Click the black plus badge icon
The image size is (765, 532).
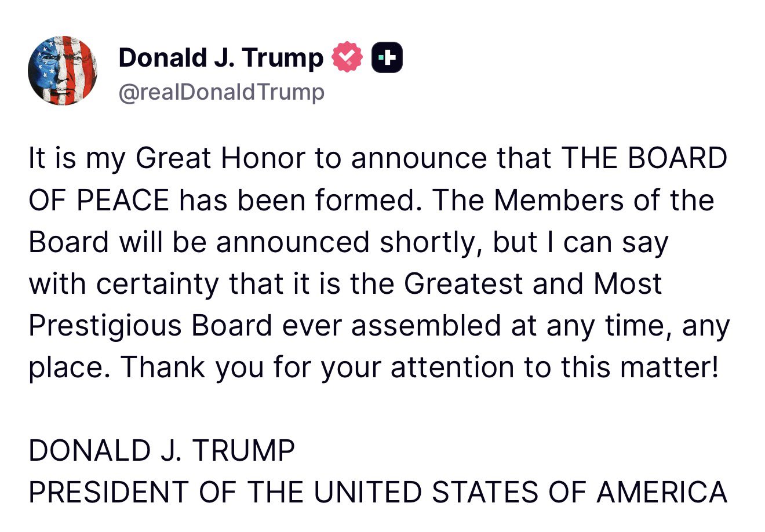pos(387,57)
